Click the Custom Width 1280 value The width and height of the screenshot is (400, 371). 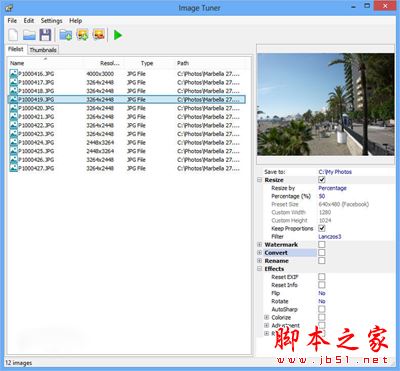coord(325,212)
